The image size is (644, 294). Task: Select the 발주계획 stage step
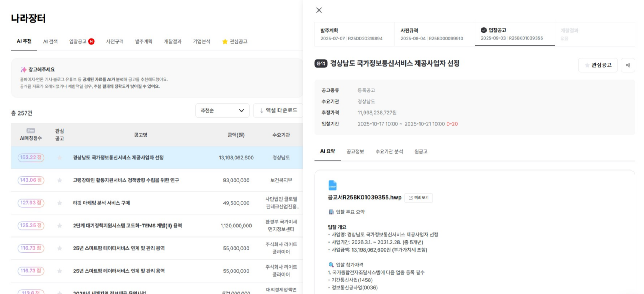coord(354,34)
